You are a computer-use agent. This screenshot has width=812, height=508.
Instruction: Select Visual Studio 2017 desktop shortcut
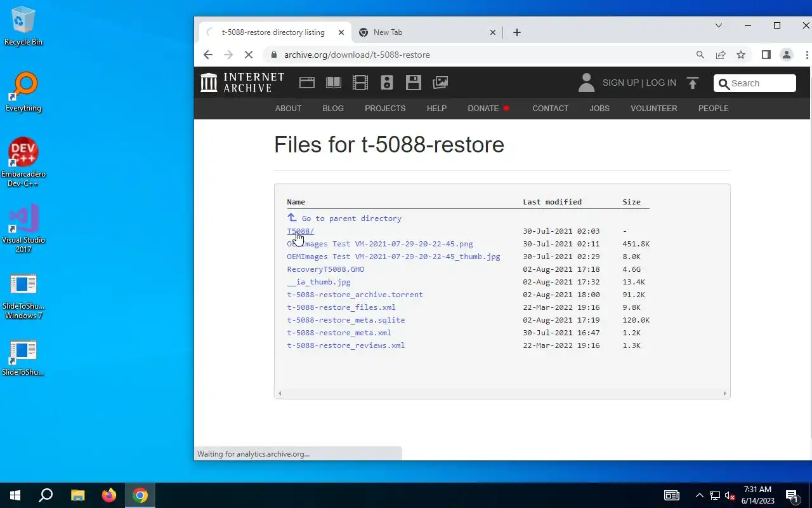click(x=23, y=229)
